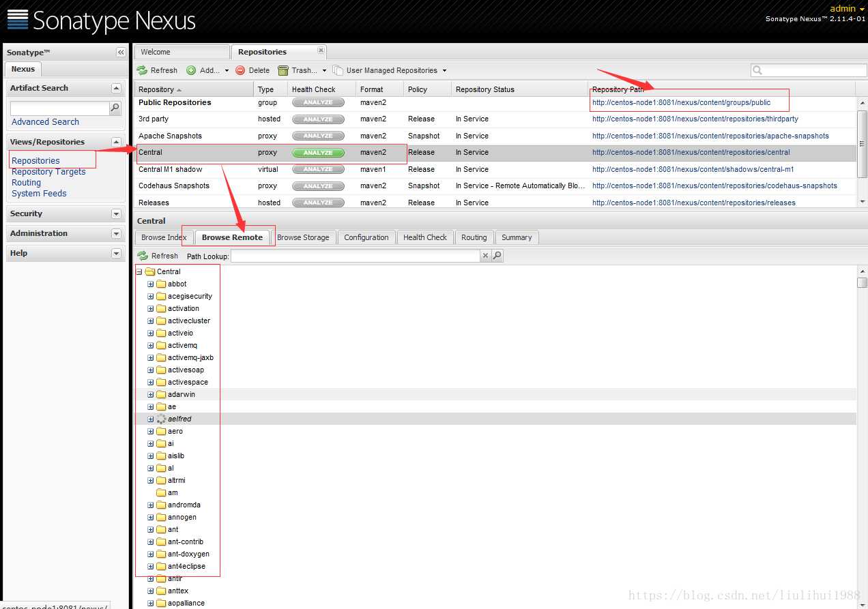Open the Browse Index tab
Screen dimensions: 868x609
tap(164, 237)
